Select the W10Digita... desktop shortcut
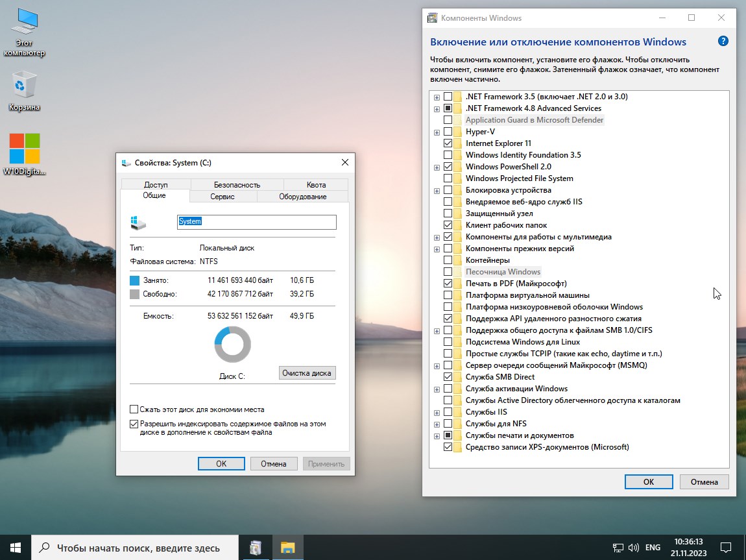This screenshot has width=746, height=560. (25, 154)
